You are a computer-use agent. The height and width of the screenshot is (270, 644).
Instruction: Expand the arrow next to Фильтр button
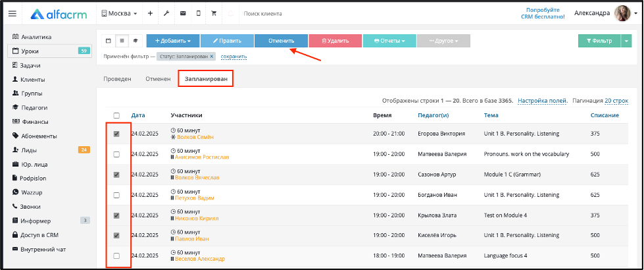[626, 41]
